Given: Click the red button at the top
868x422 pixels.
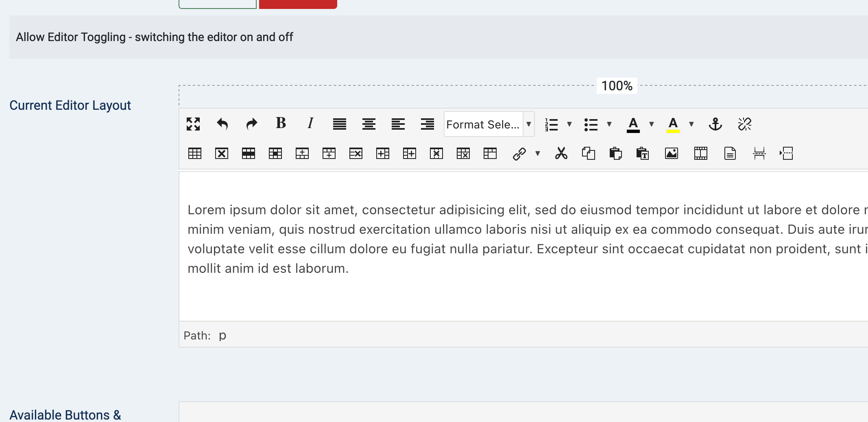Looking at the screenshot, I should coord(298,3).
